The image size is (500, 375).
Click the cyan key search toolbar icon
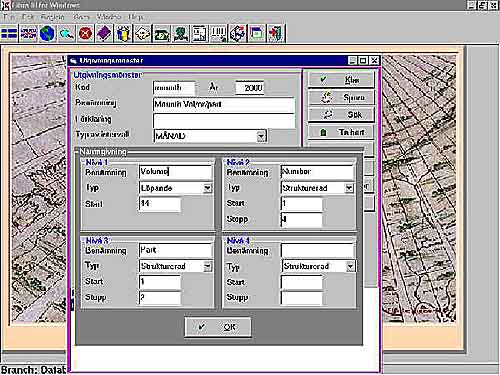point(66,34)
